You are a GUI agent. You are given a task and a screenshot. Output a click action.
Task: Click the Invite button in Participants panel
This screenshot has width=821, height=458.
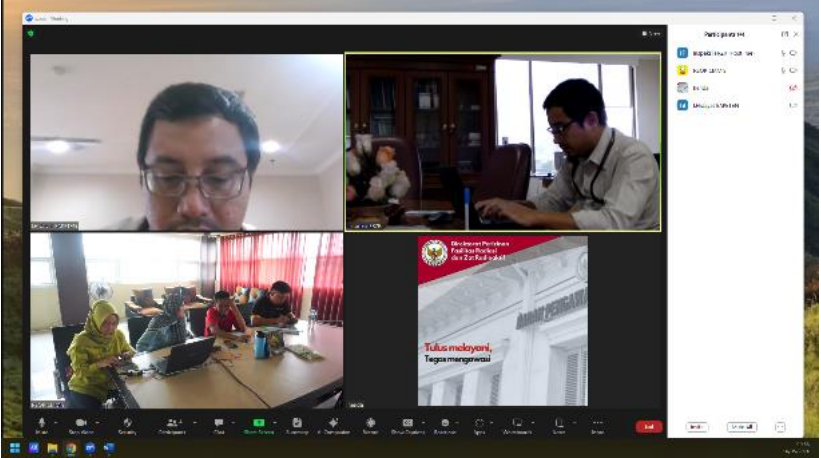point(696,427)
